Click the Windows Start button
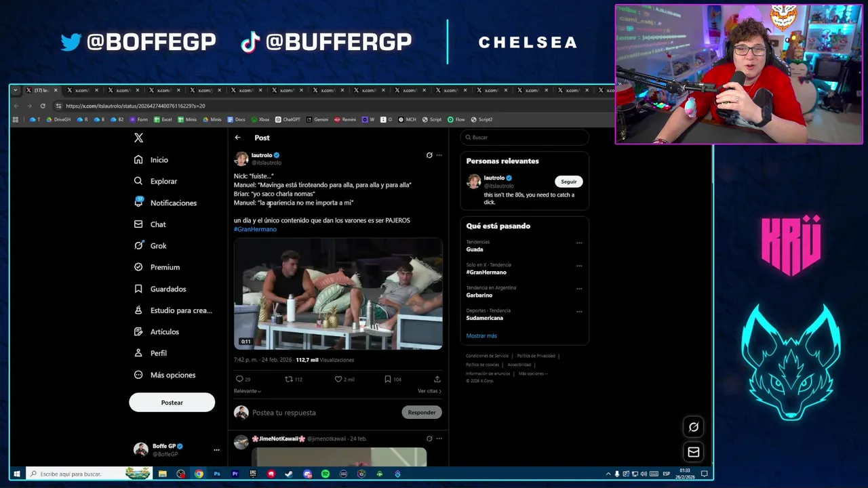The height and width of the screenshot is (488, 868). point(17,474)
